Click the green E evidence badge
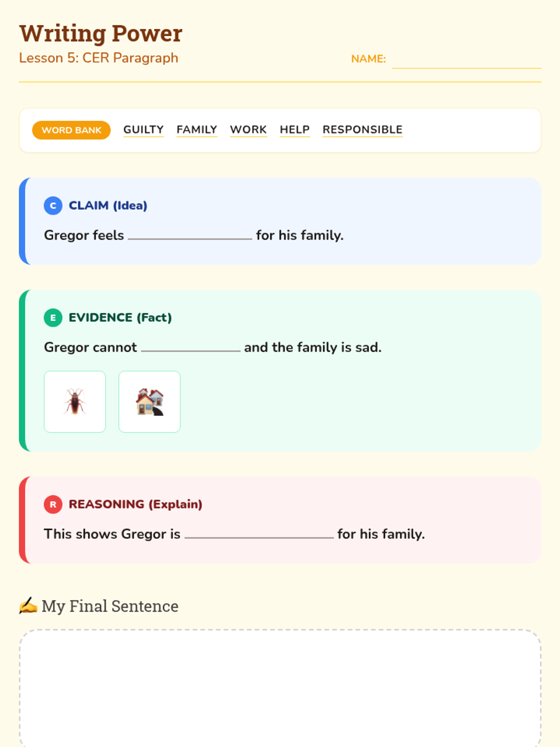 point(53,317)
